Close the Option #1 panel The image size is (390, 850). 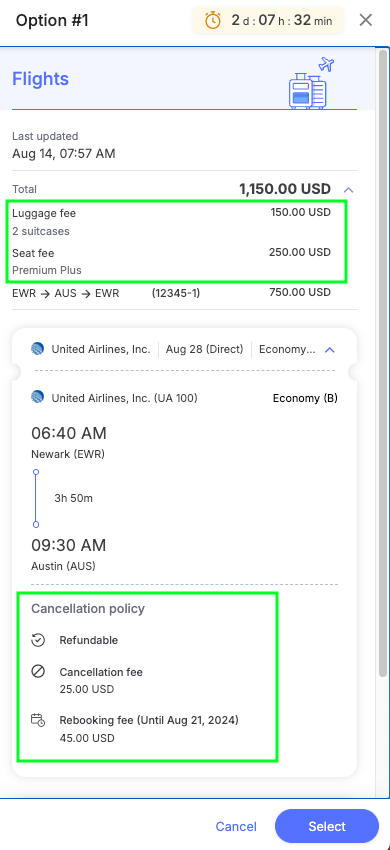click(x=366, y=21)
